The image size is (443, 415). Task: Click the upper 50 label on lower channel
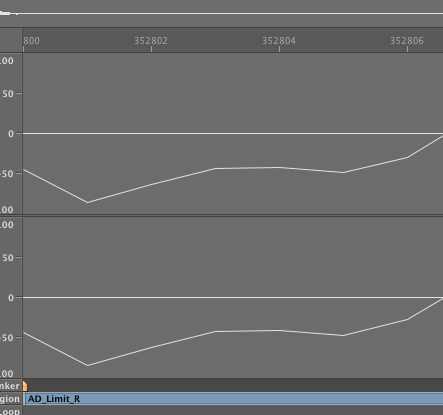click(7, 258)
